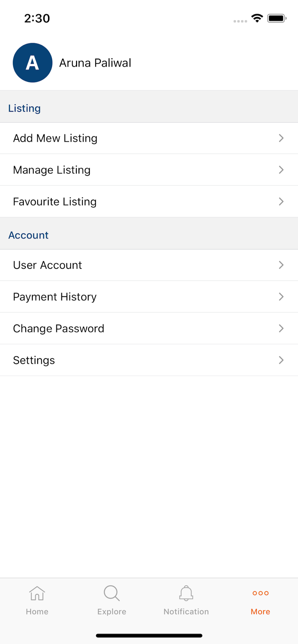
Task: Open the Manage Listing chevron arrow
Action: tap(281, 170)
